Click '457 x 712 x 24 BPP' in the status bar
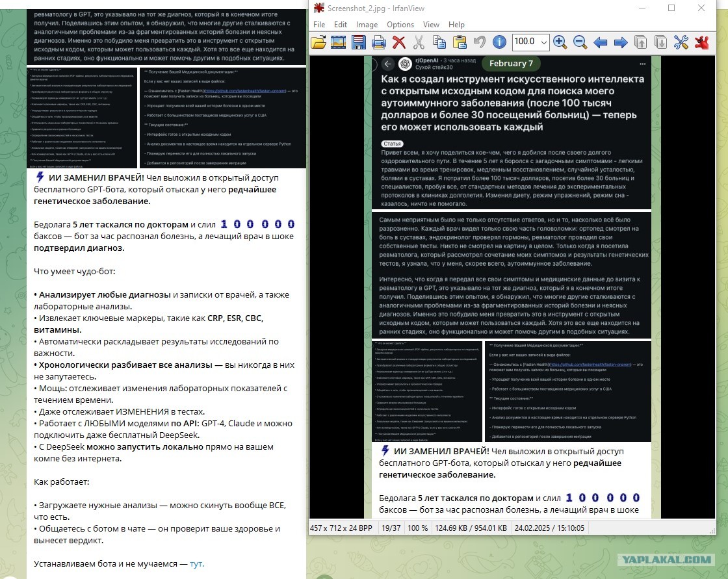 341,528
